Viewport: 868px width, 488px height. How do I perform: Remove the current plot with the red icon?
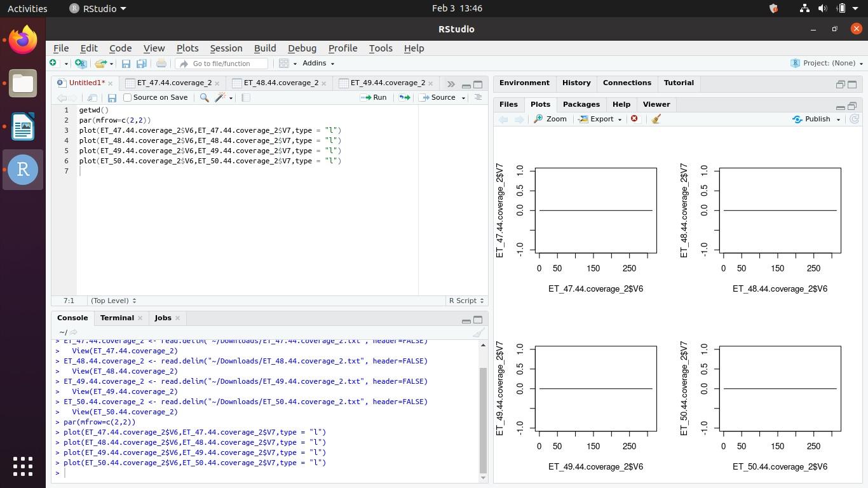tap(634, 119)
